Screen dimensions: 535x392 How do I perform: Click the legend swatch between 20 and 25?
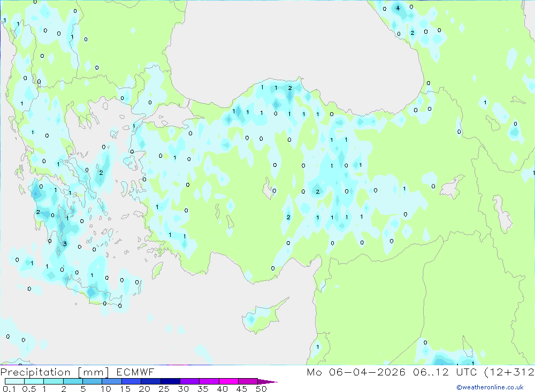coord(151,381)
